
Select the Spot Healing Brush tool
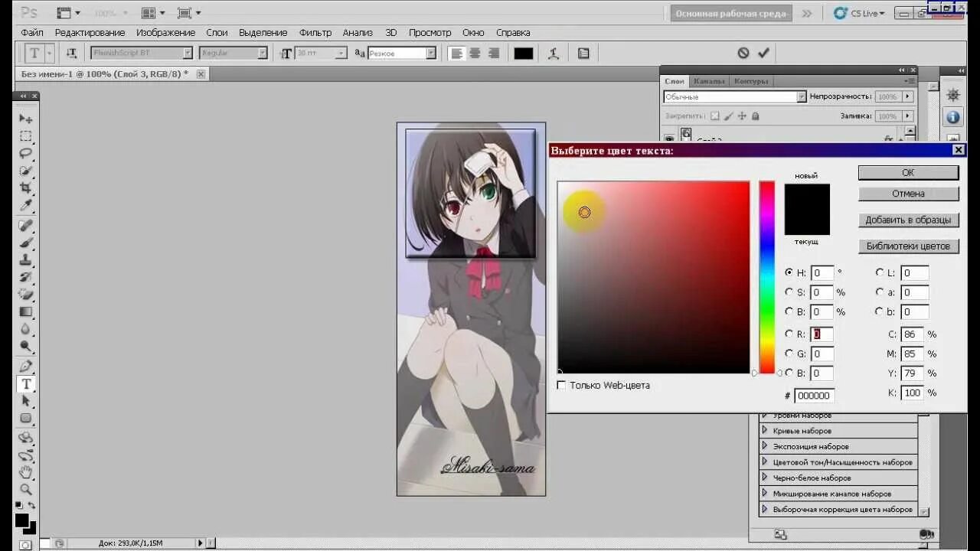pos(26,226)
